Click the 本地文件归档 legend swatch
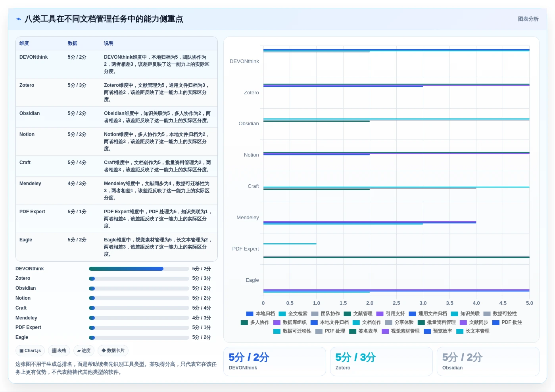555x392 pixels. [314, 323]
